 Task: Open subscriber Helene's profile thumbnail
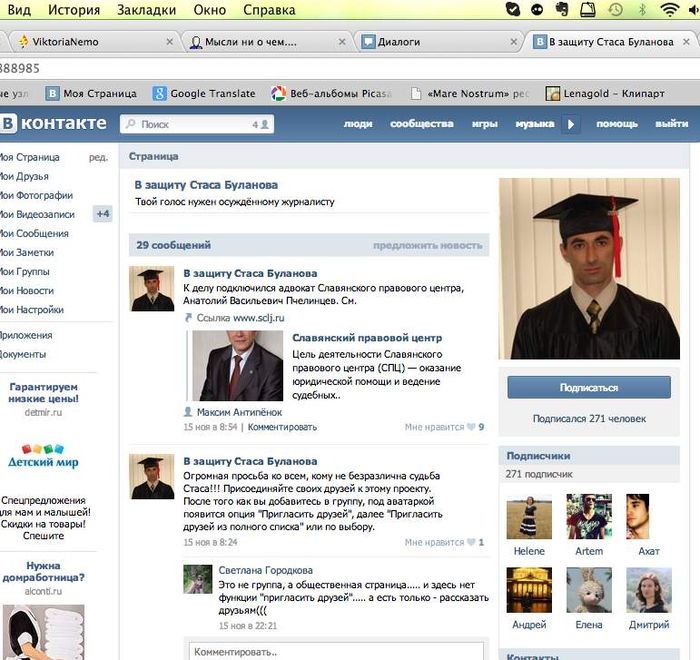pos(529,517)
